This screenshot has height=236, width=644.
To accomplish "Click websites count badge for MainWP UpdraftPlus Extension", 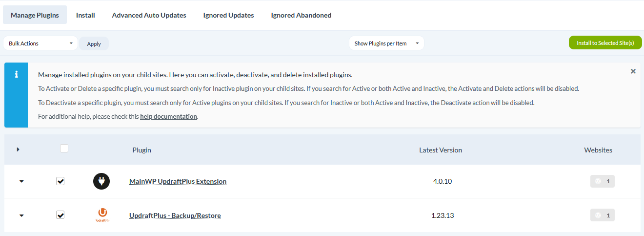I will click(x=603, y=181).
